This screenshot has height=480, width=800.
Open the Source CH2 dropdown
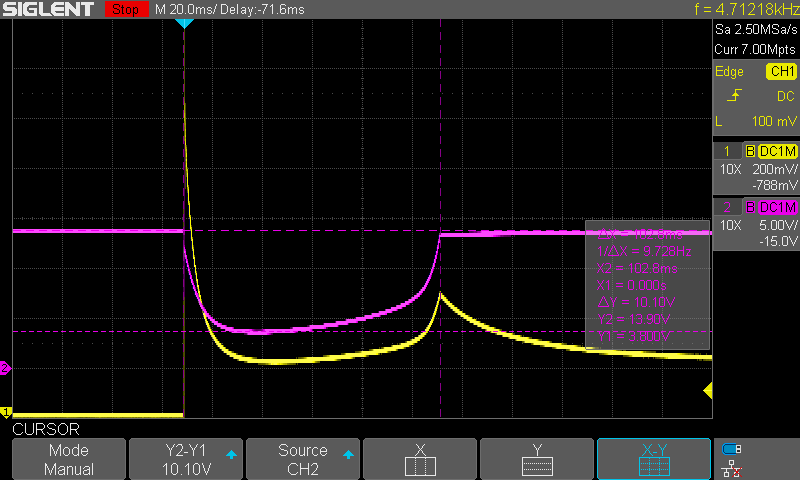pyautogui.click(x=303, y=460)
